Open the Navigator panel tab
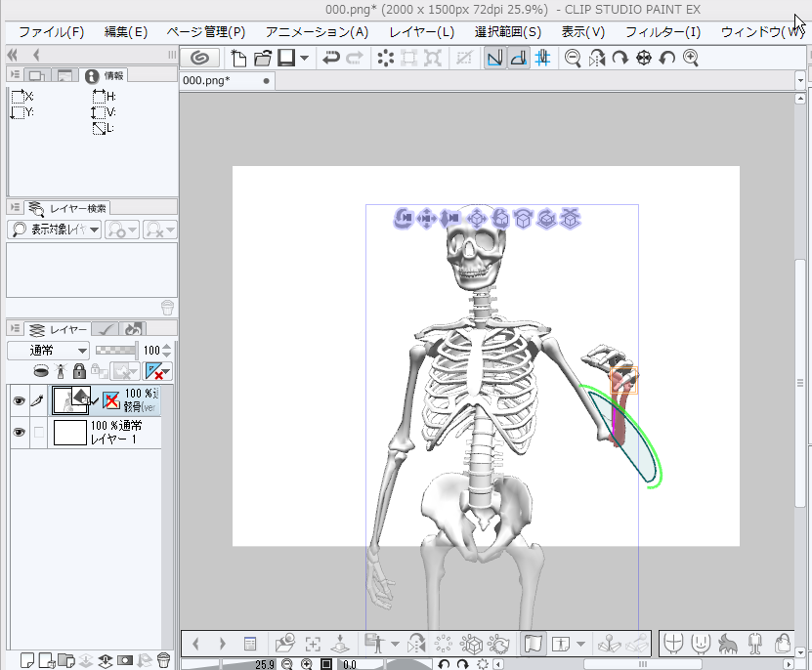The height and width of the screenshot is (670, 812). coord(37,75)
